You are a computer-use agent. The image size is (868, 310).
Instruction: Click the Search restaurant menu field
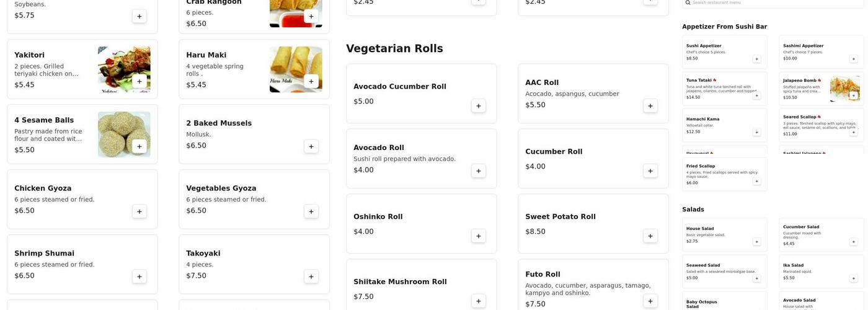coord(775,2)
